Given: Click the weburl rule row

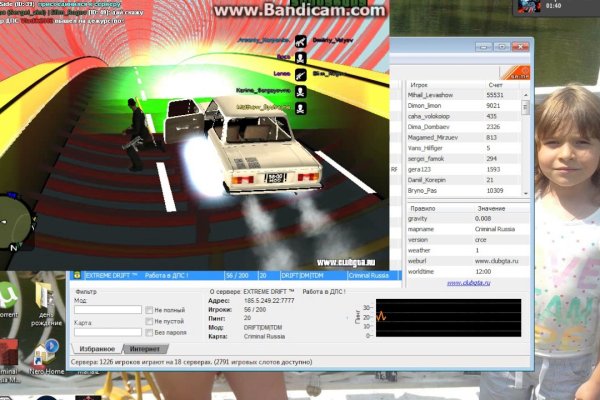Looking at the screenshot, I should [468, 261].
